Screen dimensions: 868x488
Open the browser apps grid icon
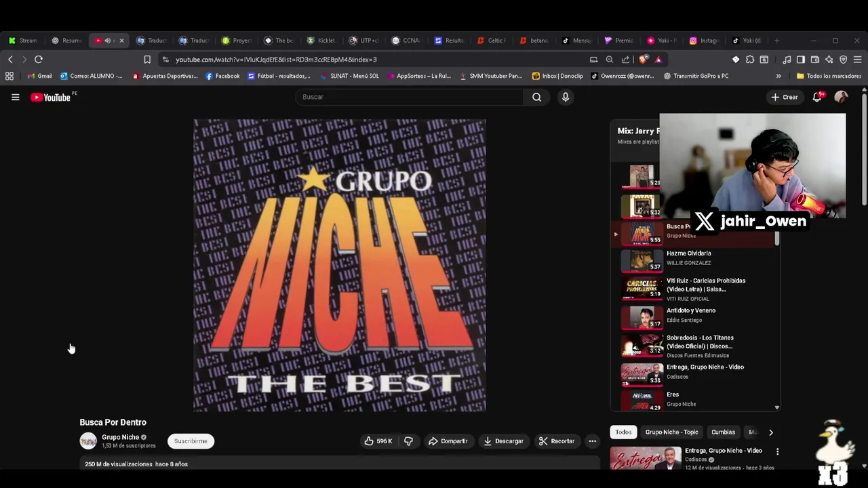(x=9, y=76)
